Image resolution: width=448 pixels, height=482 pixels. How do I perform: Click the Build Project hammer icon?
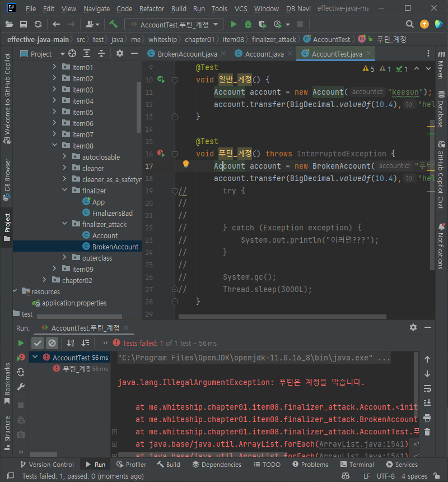point(114,25)
